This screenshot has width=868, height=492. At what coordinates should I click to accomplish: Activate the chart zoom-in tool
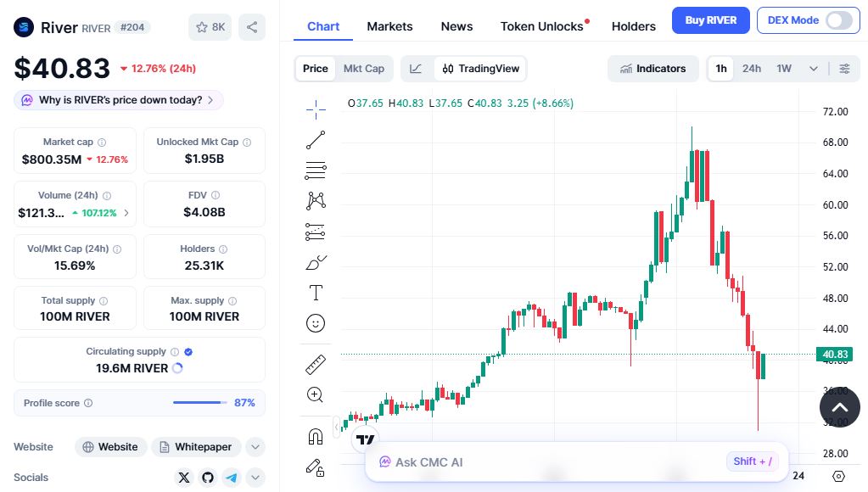tap(316, 394)
